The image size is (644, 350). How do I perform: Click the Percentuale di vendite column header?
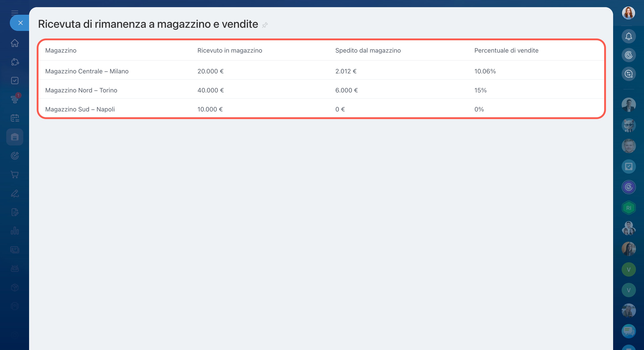(x=506, y=51)
